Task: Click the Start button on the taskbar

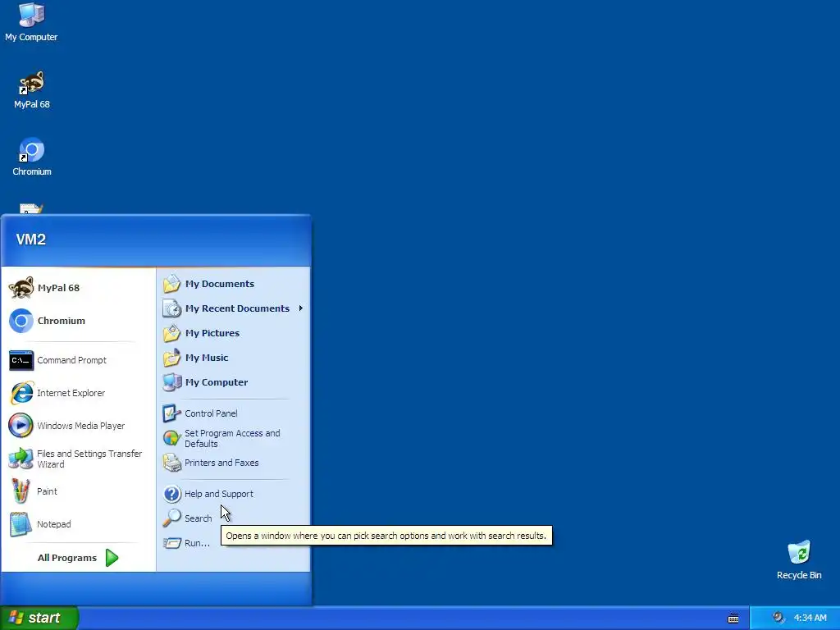Action: click(x=39, y=618)
